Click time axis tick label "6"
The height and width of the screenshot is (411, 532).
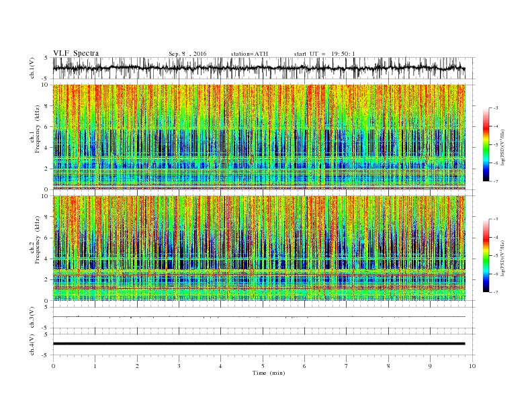coord(305,366)
